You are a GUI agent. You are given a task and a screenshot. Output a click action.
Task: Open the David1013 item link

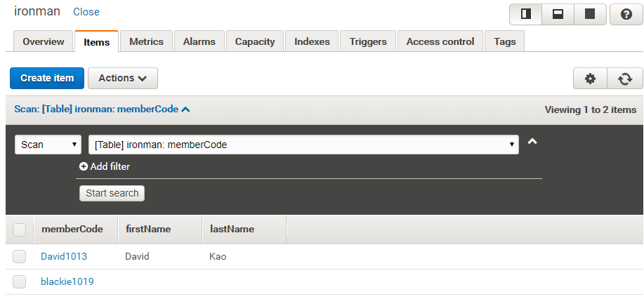point(64,256)
